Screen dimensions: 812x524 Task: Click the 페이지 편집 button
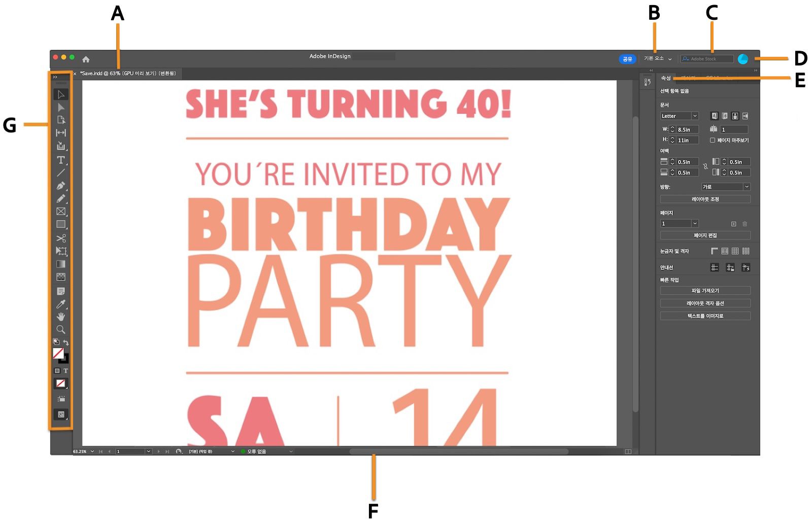pos(705,235)
